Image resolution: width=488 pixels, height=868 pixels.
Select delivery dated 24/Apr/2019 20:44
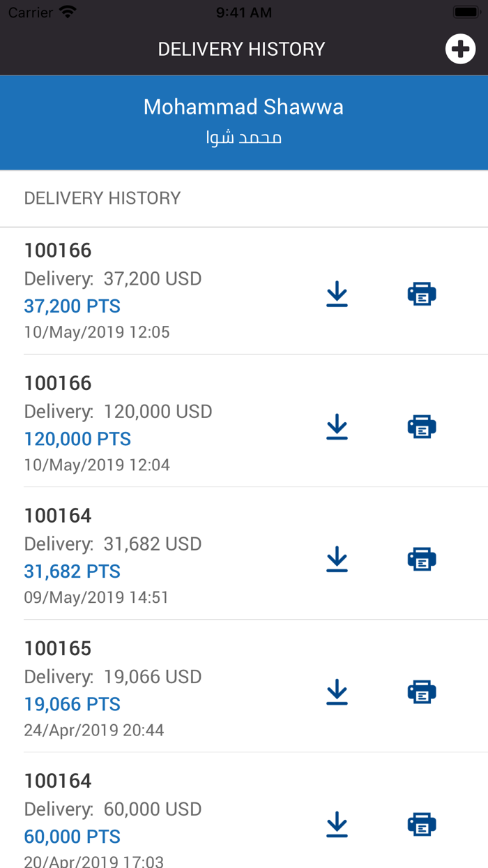tap(94, 730)
